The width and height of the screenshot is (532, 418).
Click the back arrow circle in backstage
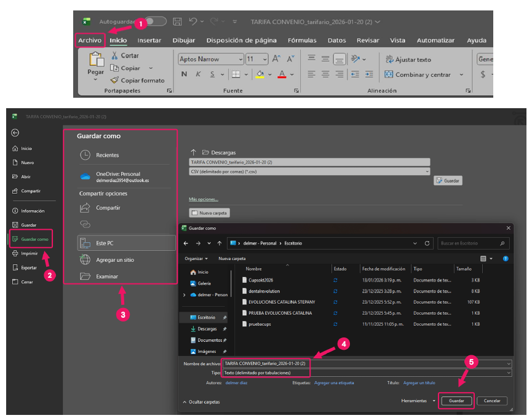point(15,132)
